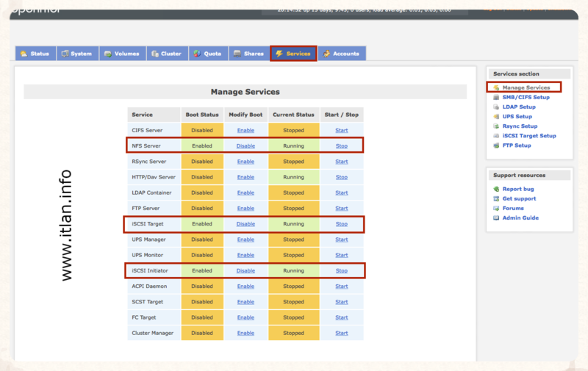Start the FTP Server service
Image resolution: width=588 pixels, height=371 pixels.
342,208
